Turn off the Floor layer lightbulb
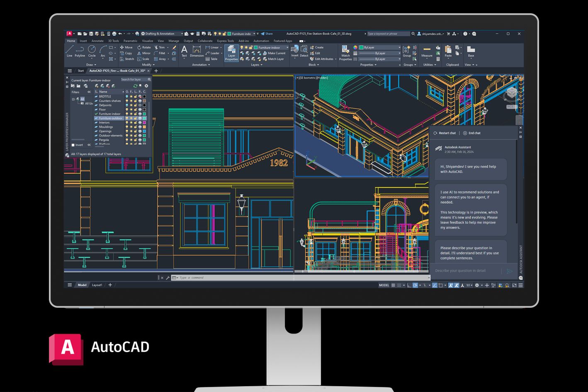The image size is (588, 392). point(127,110)
